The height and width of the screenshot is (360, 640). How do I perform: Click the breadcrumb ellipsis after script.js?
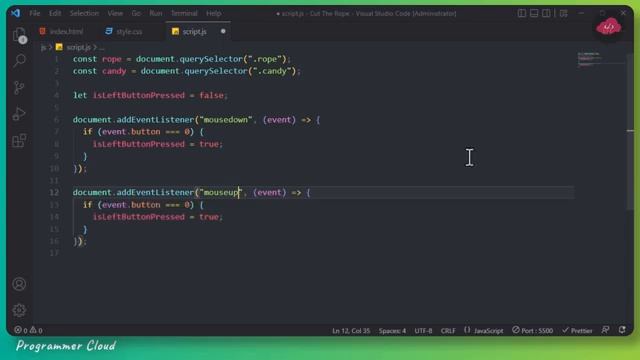(101, 47)
